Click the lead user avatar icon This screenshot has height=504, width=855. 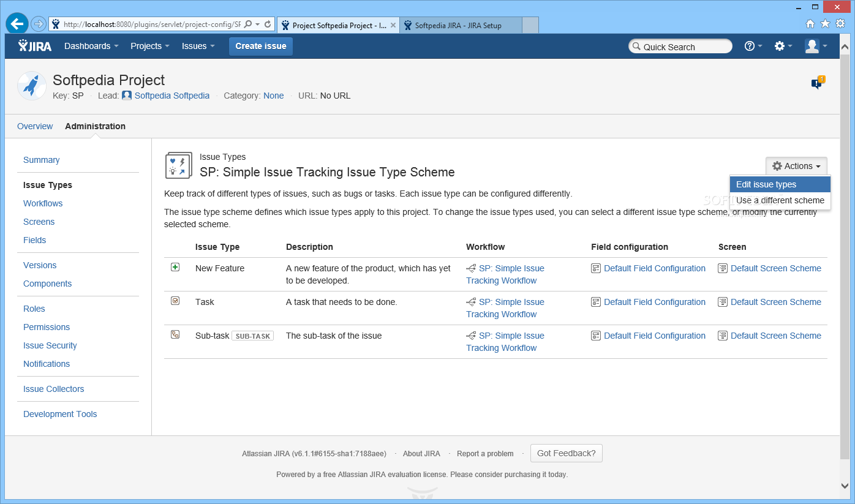[127, 96]
